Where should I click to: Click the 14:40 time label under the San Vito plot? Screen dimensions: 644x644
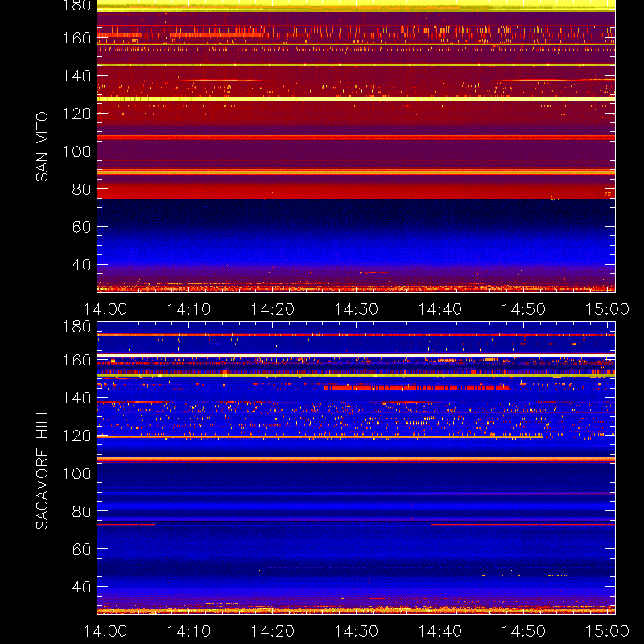click(x=440, y=309)
